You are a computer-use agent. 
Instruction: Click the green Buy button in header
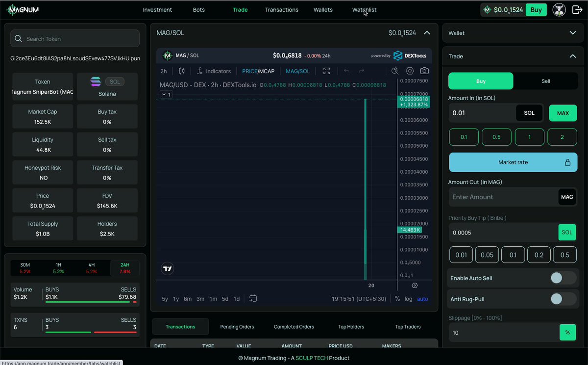[536, 10]
